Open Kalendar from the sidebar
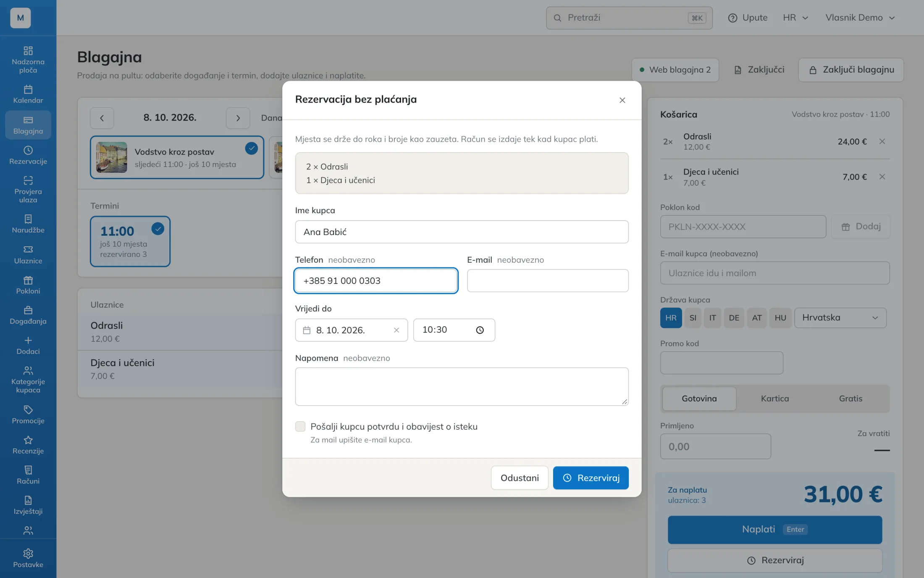924x578 pixels. coord(28,94)
